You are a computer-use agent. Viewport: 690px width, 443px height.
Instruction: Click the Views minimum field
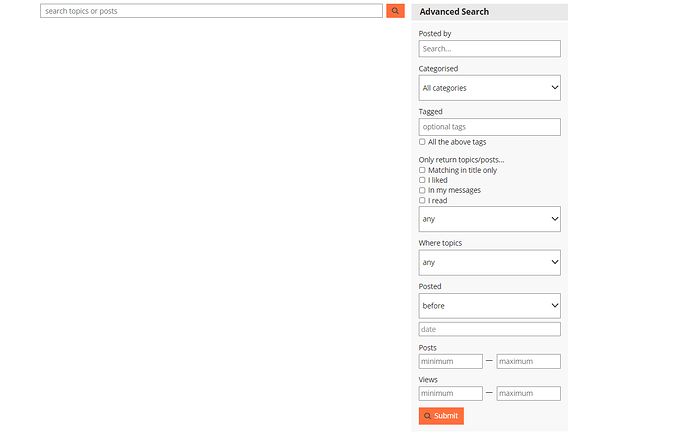click(x=450, y=393)
